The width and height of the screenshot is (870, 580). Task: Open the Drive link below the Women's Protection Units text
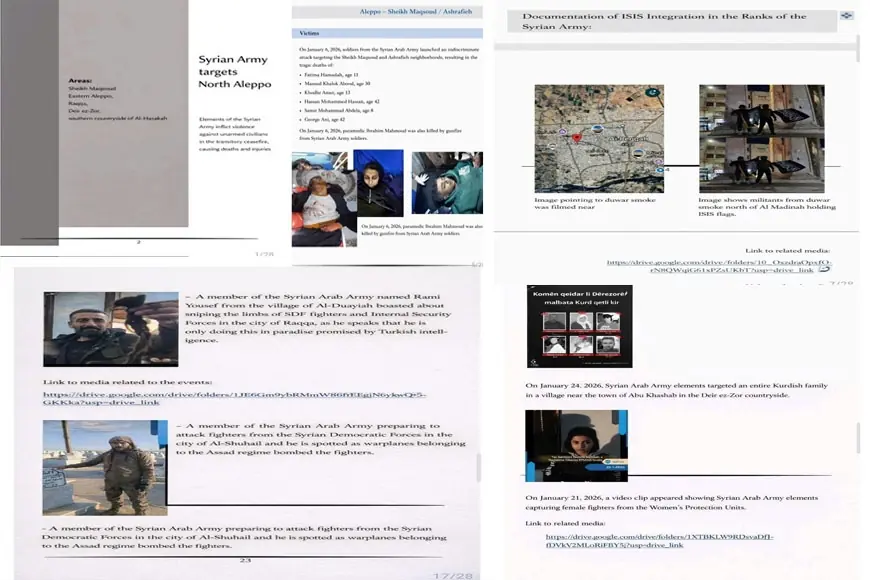tap(660, 542)
